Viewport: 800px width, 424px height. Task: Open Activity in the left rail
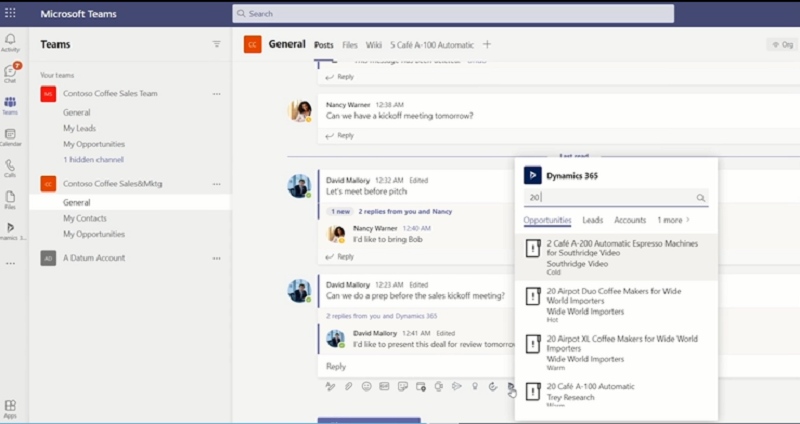10,43
